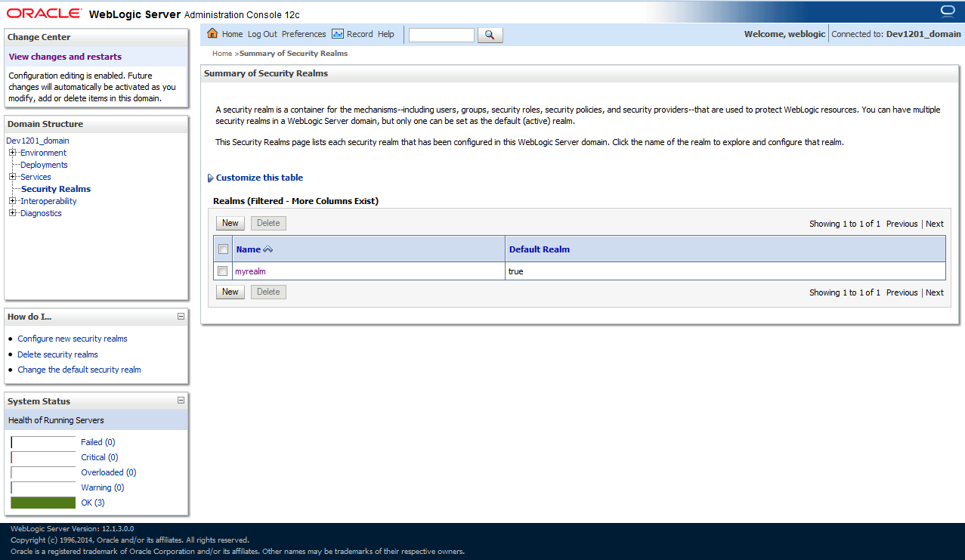Open the Home toolbar link
Image resolution: width=965 pixels, height=560 pixels.
pos(233,34)
